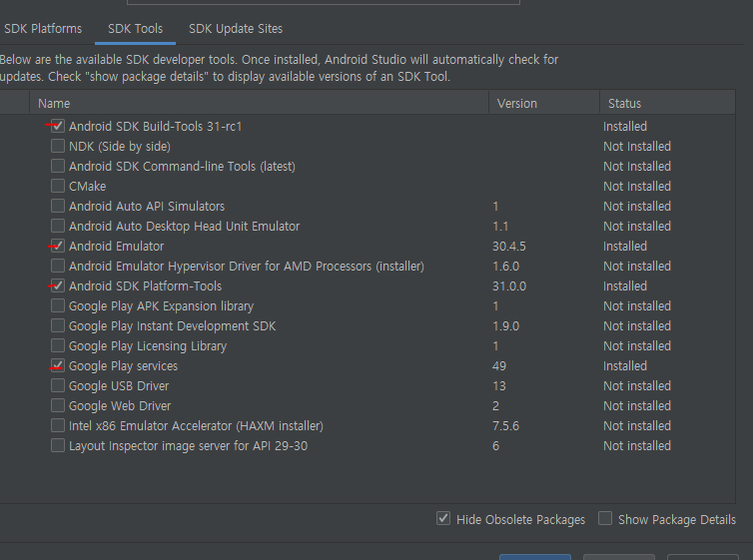Sort table by the Version column header
The image size is (753, 560).
click(544, 103)
